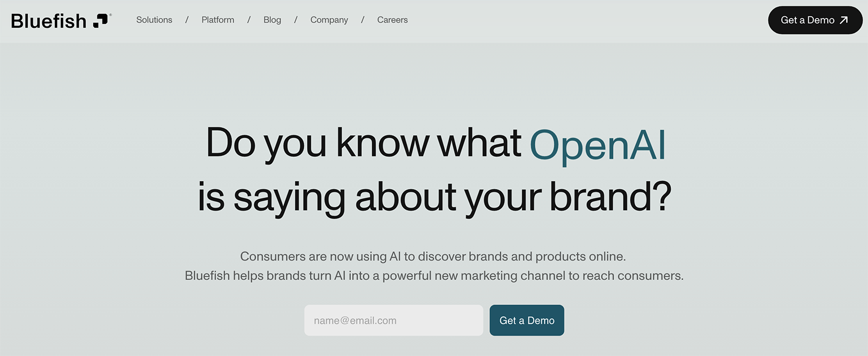Focus the name@email.com input field

[393, 320]
